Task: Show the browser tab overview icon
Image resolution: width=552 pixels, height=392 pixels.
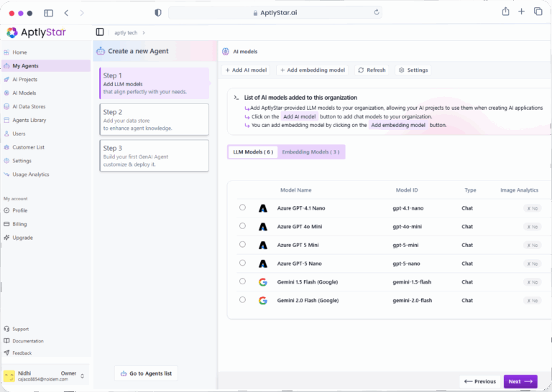Action: pyautogui.click(x=538, y=11)
